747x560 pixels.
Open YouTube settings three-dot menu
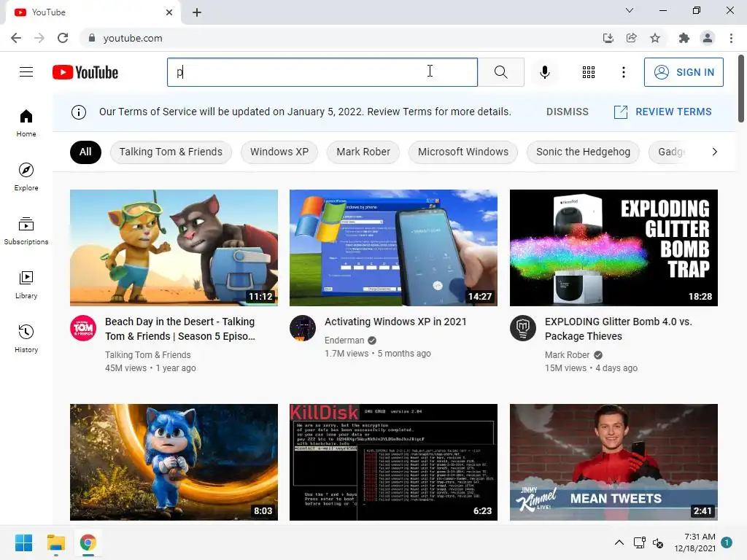click(x=623, y=72)
